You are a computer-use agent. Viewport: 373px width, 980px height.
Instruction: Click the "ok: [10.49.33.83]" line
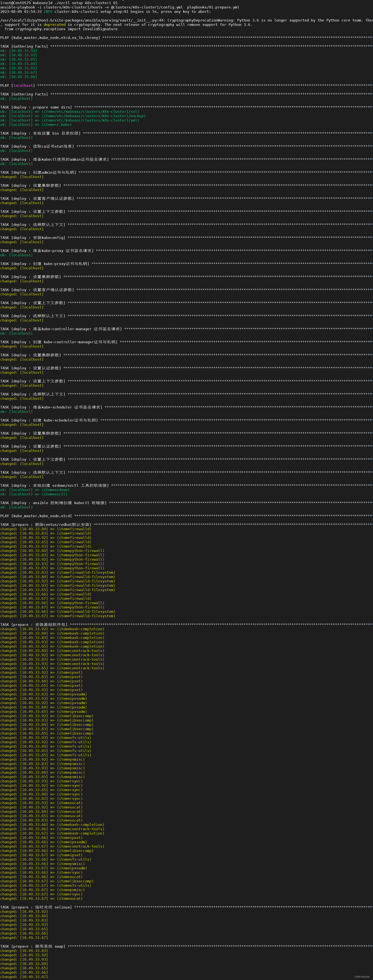(19, 68)
